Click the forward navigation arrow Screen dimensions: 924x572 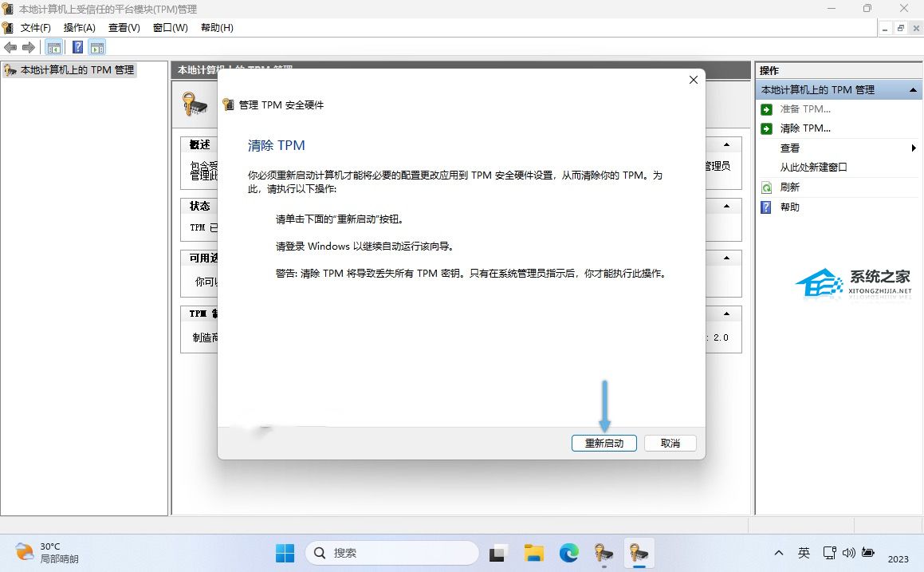coord(29,47)
